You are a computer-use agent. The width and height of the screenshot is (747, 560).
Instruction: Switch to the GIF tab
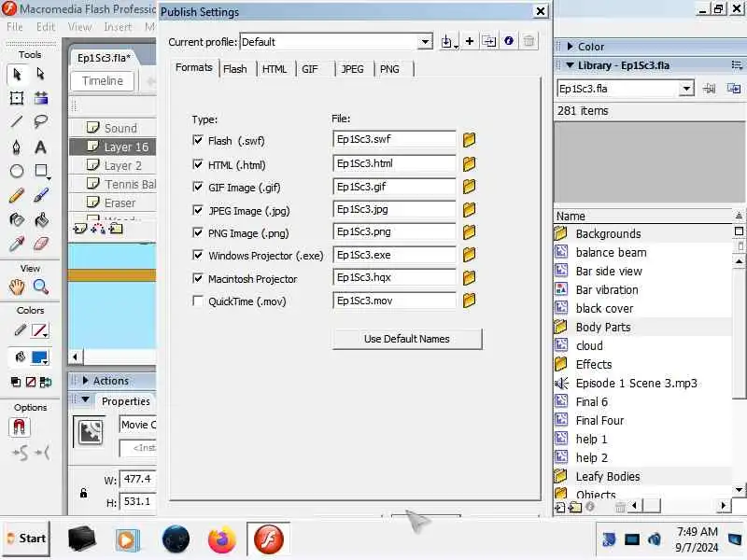pyautogui.click(x=310, y=69)
